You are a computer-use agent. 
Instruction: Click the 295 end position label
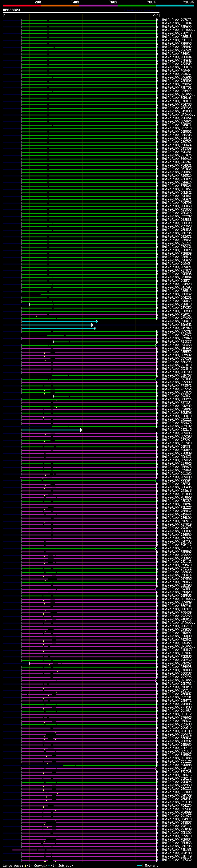point(155,15)
